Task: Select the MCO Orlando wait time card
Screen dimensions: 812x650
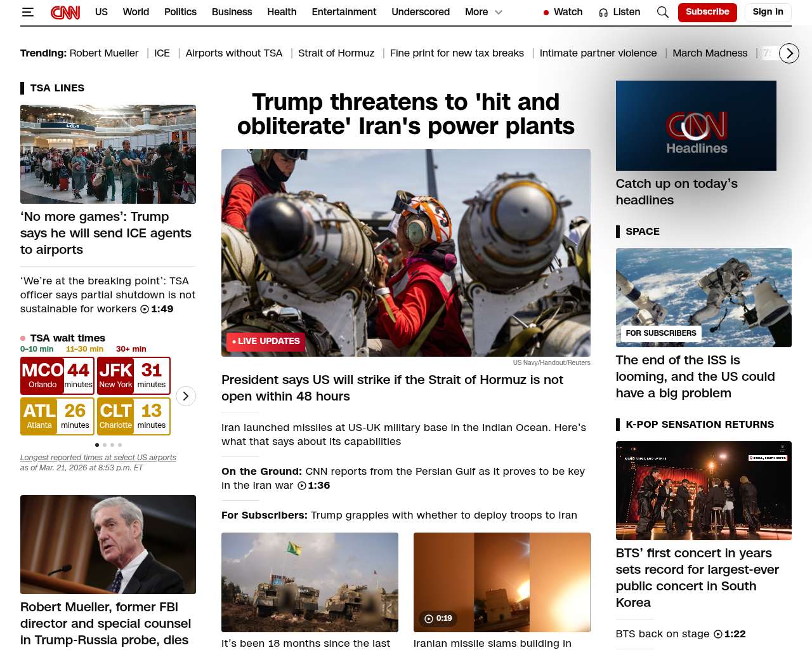Action: (57, 376)
